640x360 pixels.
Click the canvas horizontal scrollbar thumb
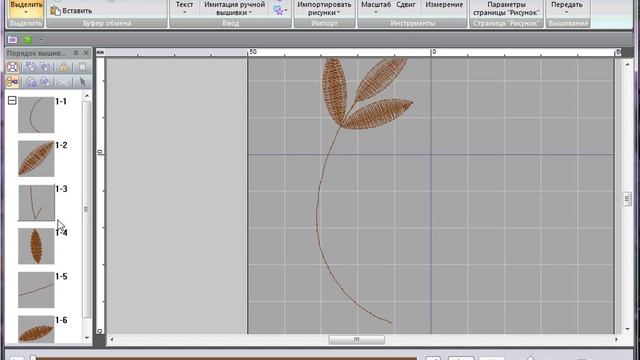[x=356, y=340]
